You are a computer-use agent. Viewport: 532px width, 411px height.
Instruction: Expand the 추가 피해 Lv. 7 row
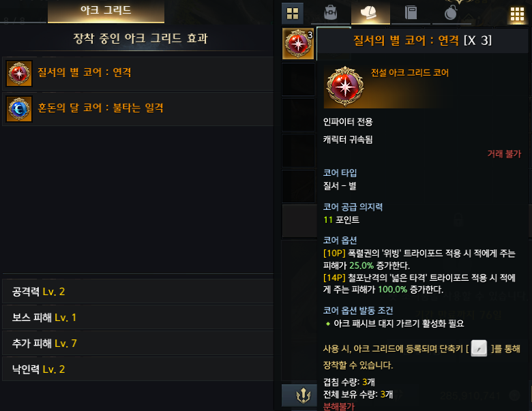pyautogui.click(x=138, y=343)
